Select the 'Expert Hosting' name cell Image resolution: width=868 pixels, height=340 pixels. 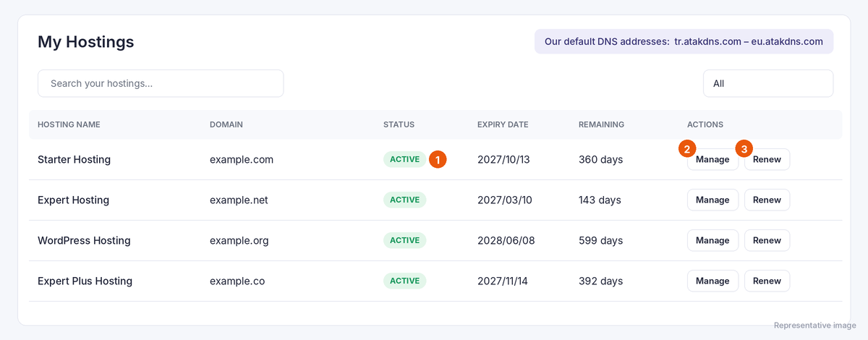(x=73, y=200)
